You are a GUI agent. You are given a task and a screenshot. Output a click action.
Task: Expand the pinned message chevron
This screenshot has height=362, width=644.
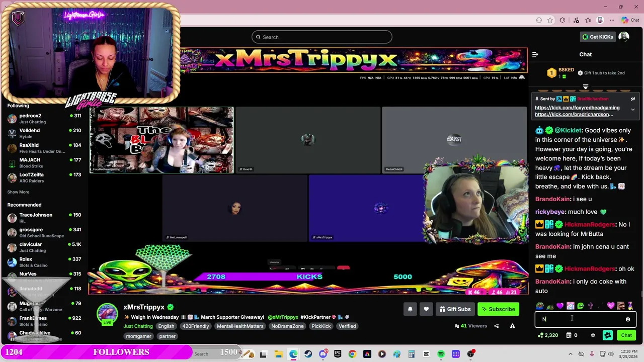[x=633, y=109]
